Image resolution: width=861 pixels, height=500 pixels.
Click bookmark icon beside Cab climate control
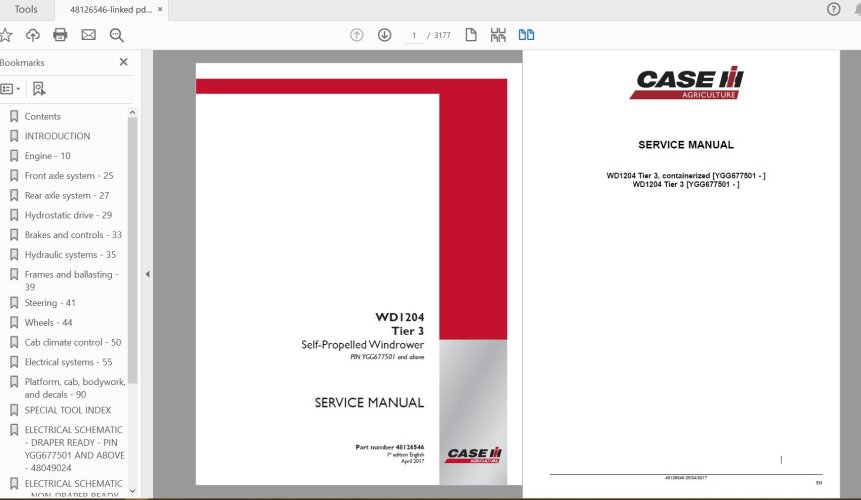[x=14, y=342]
